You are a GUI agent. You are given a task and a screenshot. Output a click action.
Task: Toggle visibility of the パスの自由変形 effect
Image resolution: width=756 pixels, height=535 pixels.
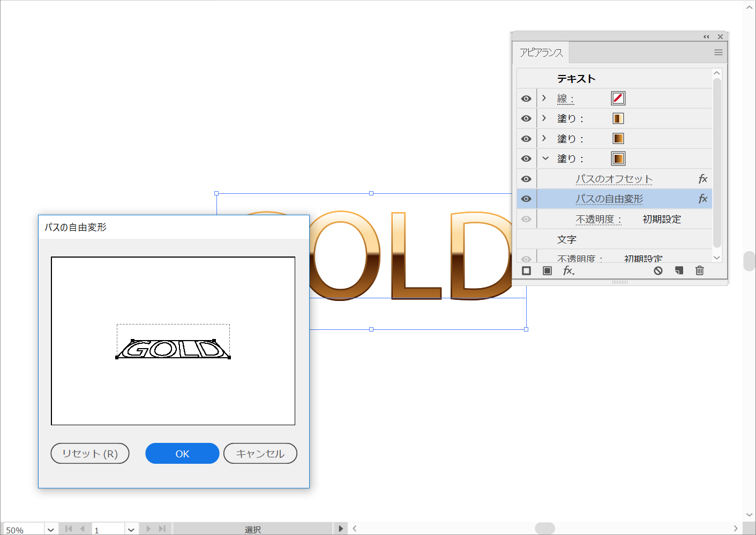(526, 199)
